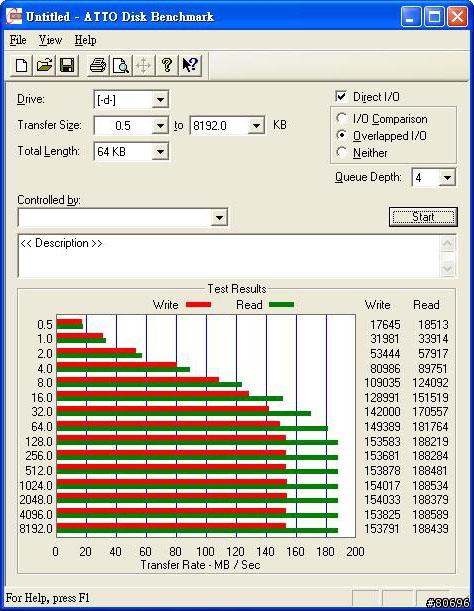
Task: Click the 0.5 KB write value 17645
Action: tap(385, 325)
